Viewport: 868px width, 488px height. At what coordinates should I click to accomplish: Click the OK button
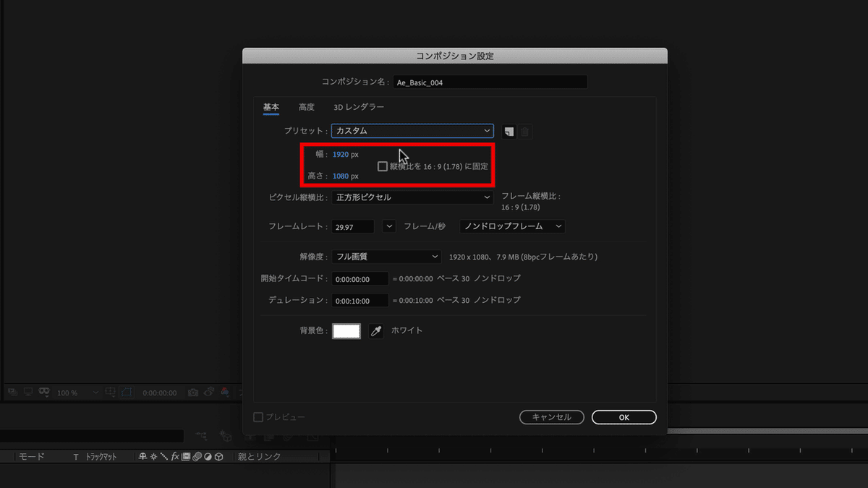click(x=624, y=417)
